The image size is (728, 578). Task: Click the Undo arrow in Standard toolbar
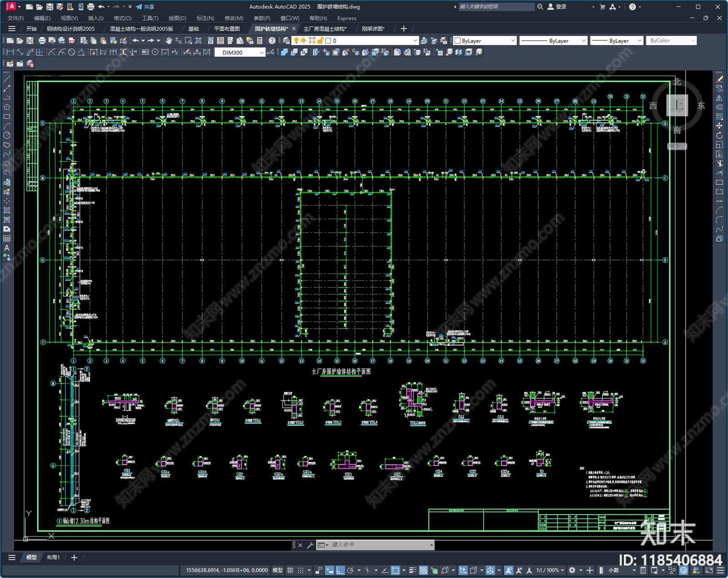point(136,41)
